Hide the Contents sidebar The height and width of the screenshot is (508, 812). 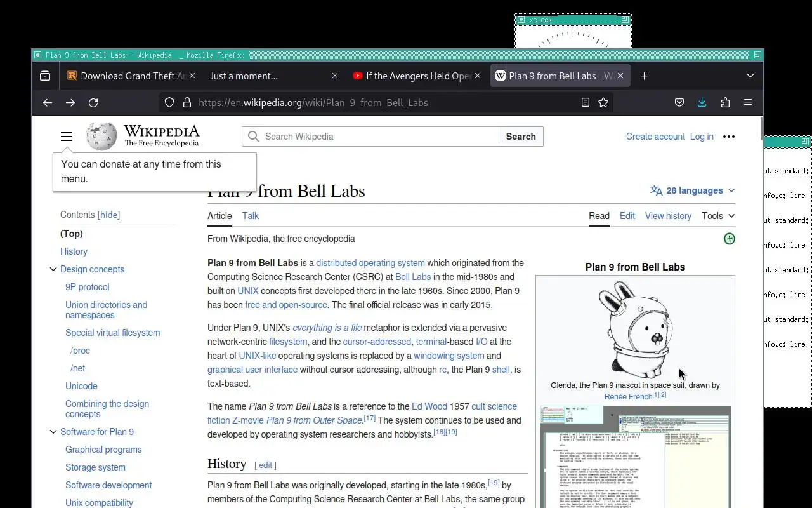click(x=109, y=215)
